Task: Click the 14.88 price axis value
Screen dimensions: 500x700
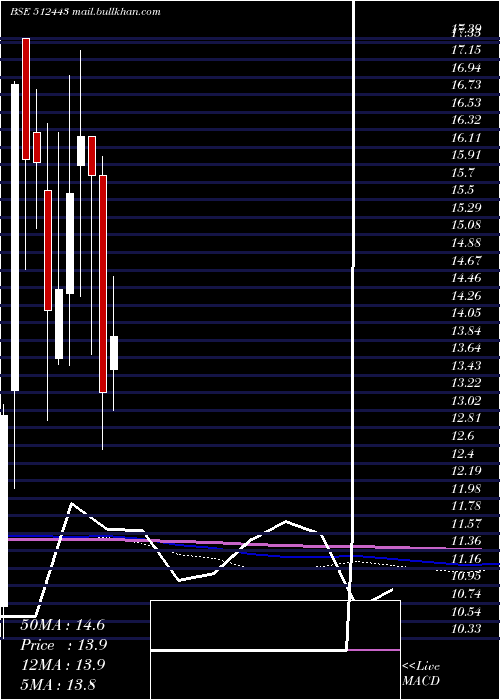Action: (466, 243)
